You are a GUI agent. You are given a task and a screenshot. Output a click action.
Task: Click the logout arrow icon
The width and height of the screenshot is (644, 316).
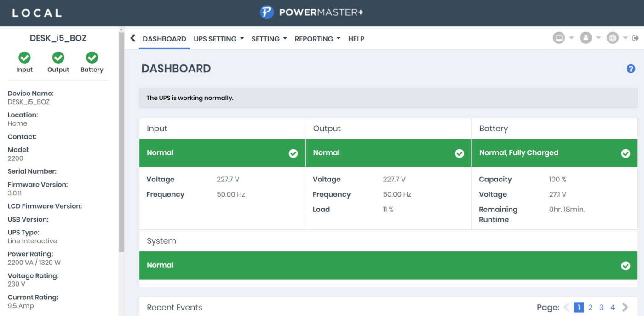(636, 38)
